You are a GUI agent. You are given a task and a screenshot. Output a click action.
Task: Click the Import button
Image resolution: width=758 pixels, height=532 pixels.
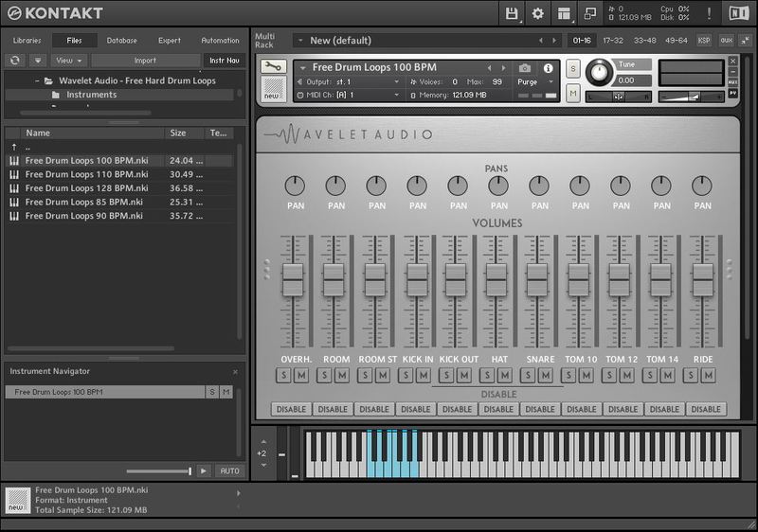pos(145,60)
